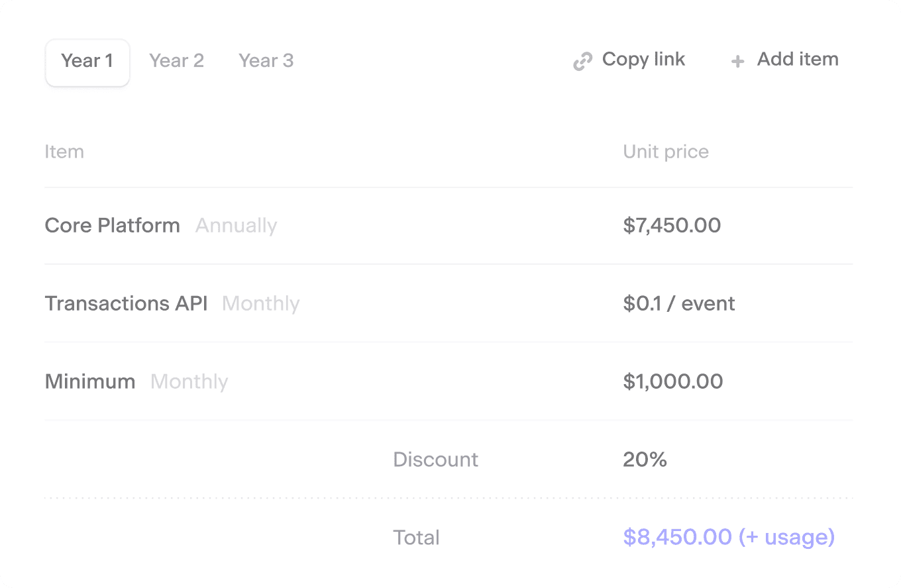
Task: Click the Add item button label
Action: click(798, 60)
